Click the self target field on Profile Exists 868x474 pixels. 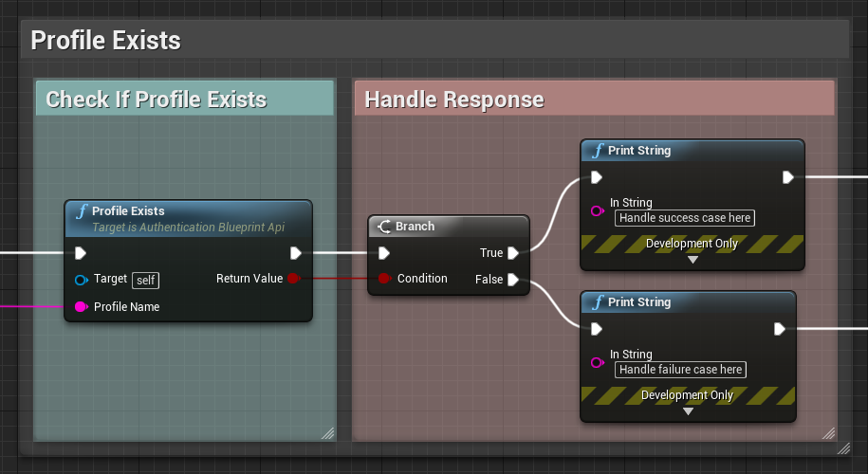pos(145,280)
